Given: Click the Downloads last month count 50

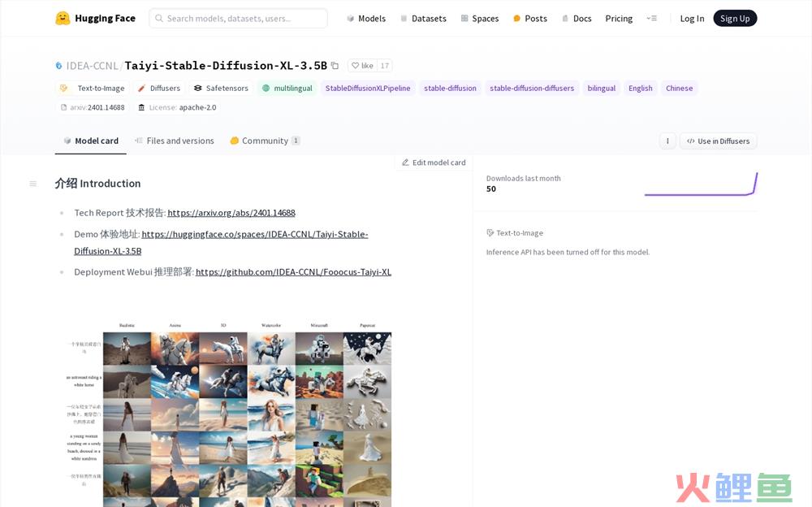Looking at the screenshot, I should [491, 188].
